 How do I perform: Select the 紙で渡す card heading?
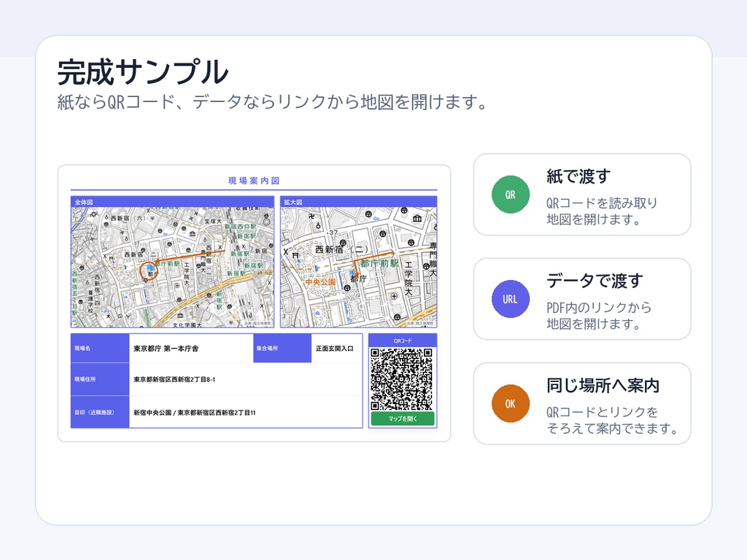point(578,176)
